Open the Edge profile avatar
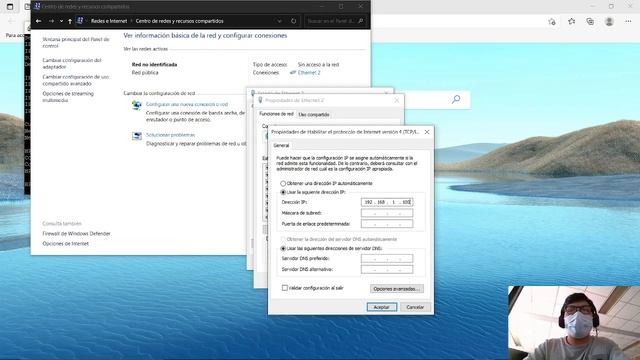640x360 pixels. (x=609, y=21)
